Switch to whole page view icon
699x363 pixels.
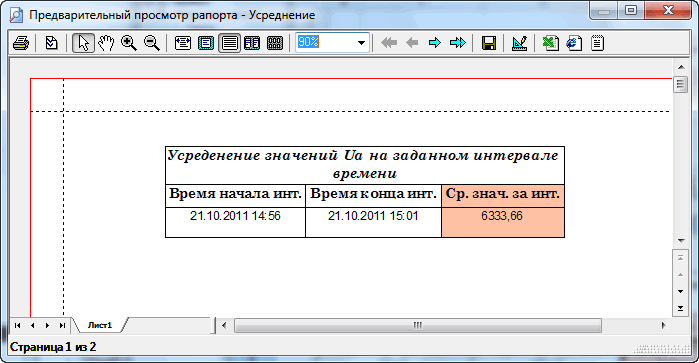[206, 43]
